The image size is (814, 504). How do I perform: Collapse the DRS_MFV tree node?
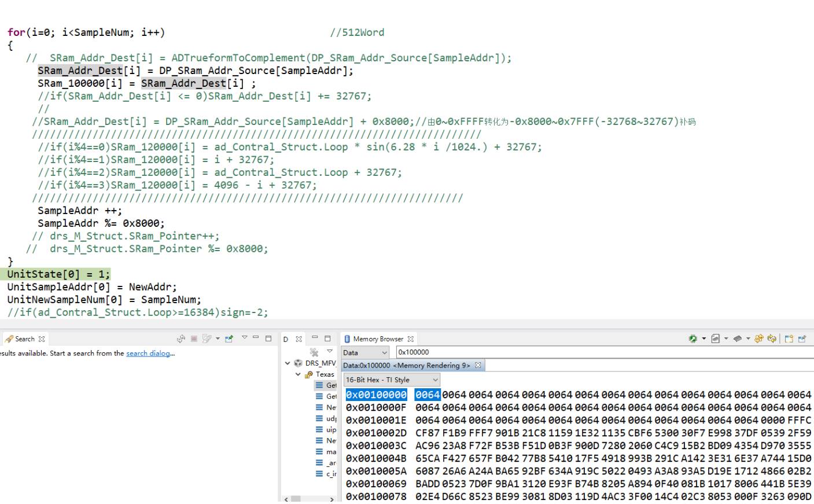pyautogui.click(x=288, y=363)
